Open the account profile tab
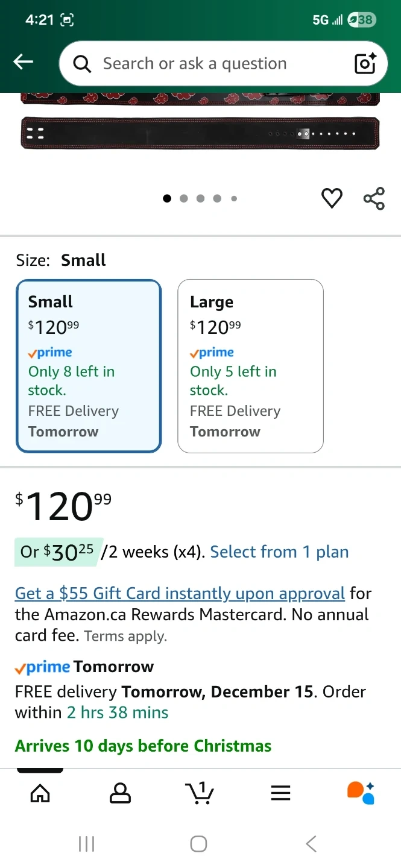 pyautogui.click(x=120, y=793)
